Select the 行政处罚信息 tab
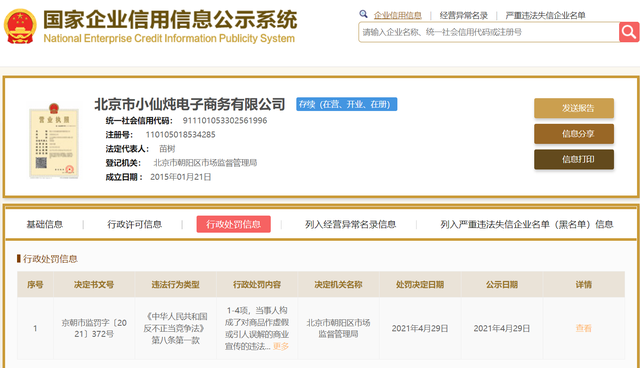640x368 pixels. click(x=233, y=224)
